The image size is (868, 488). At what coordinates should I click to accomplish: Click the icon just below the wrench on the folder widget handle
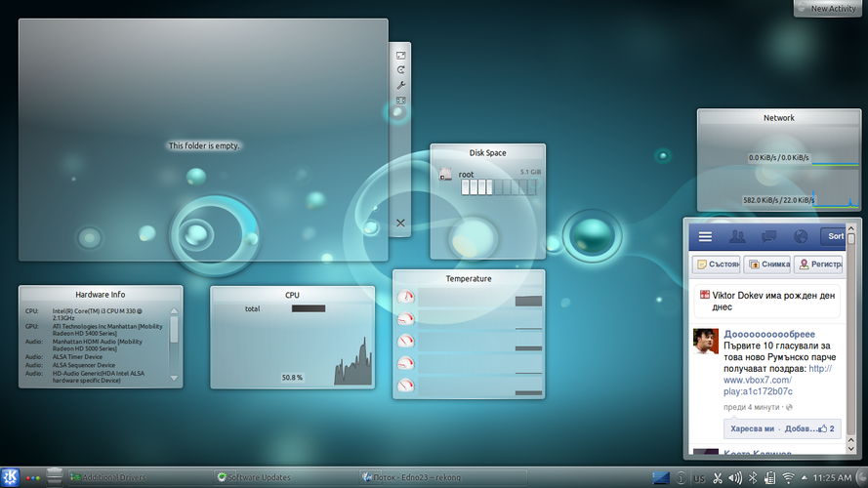tap(400, 101)
